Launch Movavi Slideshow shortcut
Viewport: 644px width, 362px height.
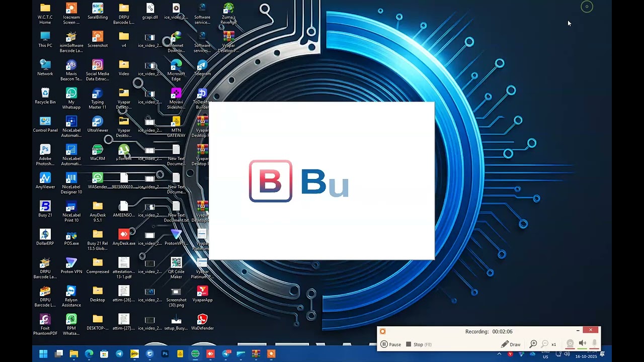[176, 99]
